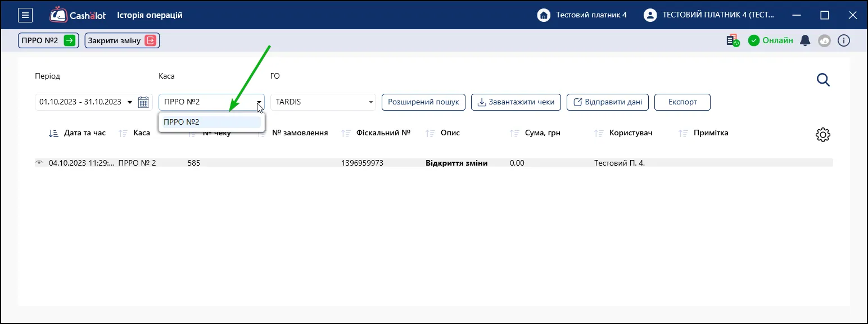The height and width of the screenshot is (324, 868).
Task: Open table column settings gear
Action: coord(823,134)
